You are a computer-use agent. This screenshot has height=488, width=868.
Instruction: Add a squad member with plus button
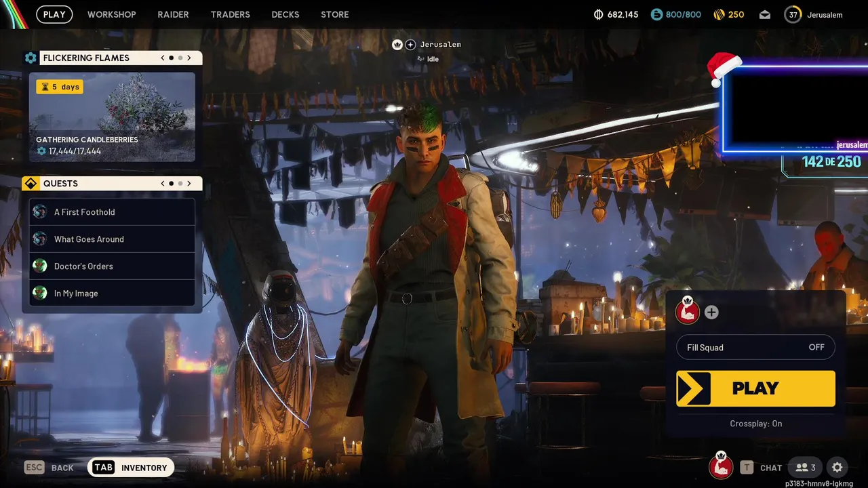point(711,312)
